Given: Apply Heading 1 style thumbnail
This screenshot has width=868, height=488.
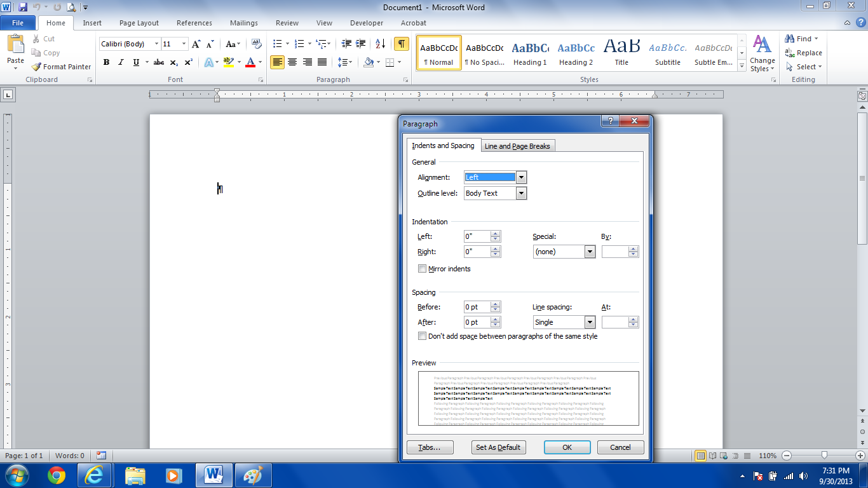Looking at the screenshot, I should tap(530, 53).
